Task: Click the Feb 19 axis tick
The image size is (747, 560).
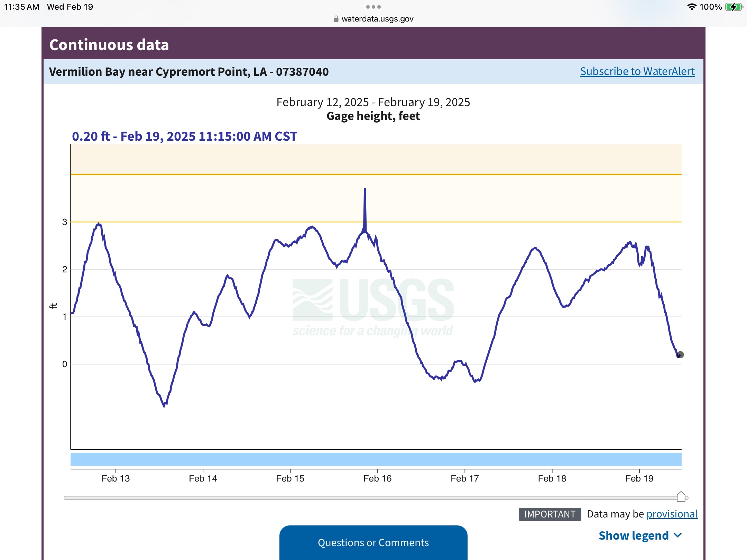Action: pyautogui.click(x=639, y=478)
